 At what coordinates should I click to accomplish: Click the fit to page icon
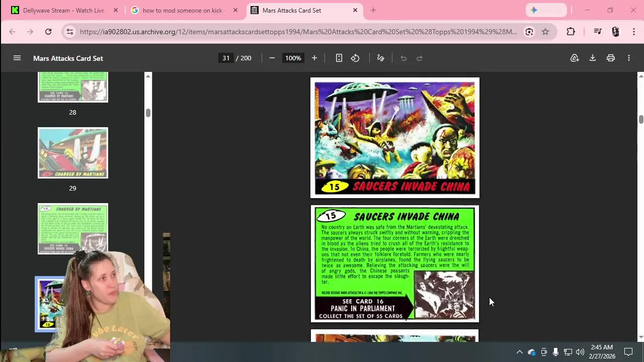339,58
